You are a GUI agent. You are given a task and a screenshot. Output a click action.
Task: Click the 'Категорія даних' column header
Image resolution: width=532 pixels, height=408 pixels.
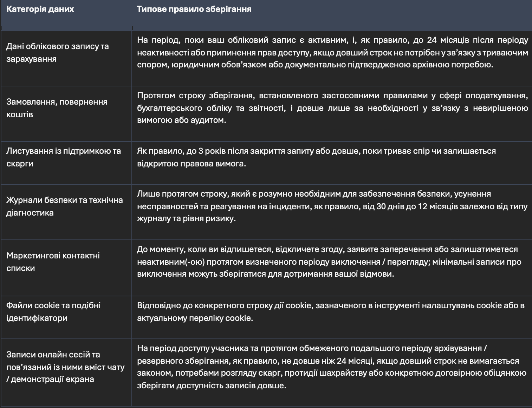coord(40,9)
